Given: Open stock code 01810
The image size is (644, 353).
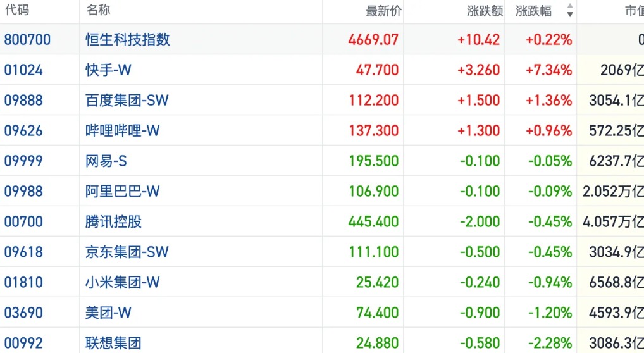Looking at the screenshot, I should 23,282.
